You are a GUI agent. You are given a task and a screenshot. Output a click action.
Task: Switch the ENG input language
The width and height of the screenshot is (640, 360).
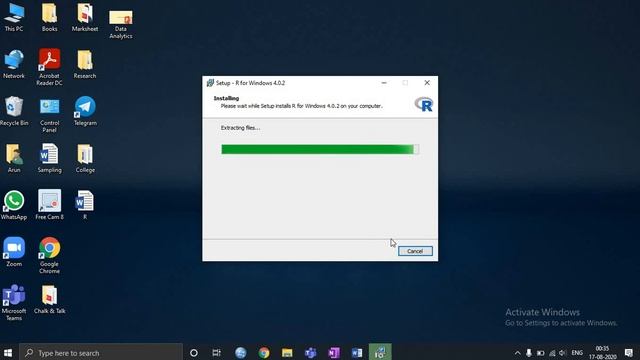pos(577,353)
